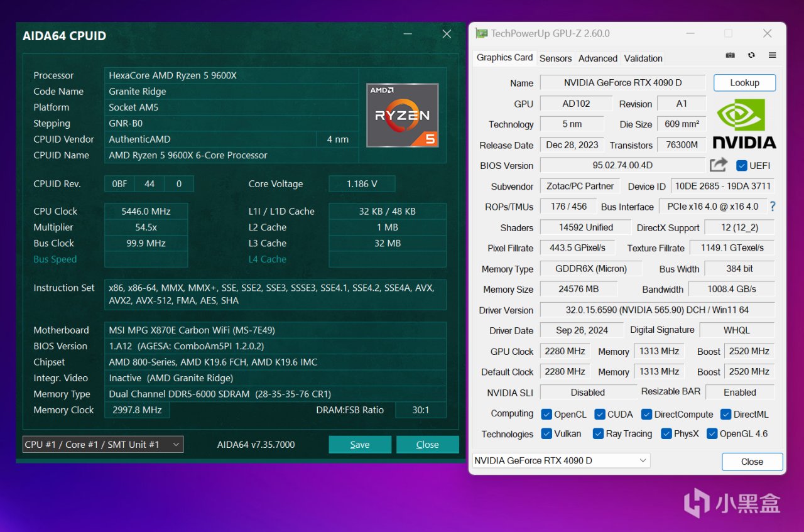Viewport: 804px width, 532px height.
Task: Click the L3 Cache value 32 MB
Action: pos(388,244)
